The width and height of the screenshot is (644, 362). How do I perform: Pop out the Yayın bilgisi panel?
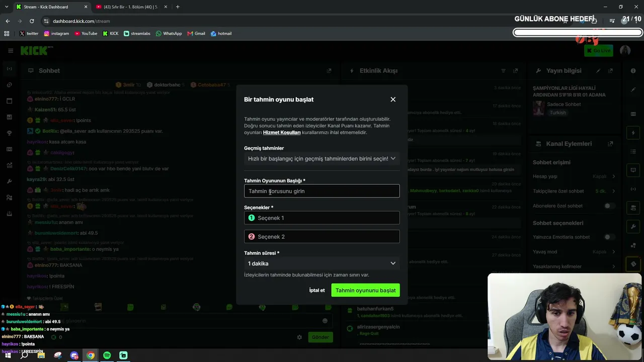point(610,71)
